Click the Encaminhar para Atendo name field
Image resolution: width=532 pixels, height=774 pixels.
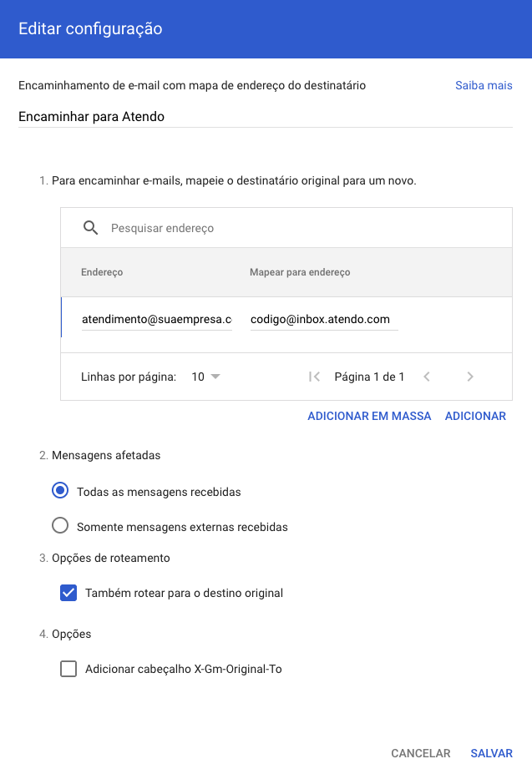(265, 117)
